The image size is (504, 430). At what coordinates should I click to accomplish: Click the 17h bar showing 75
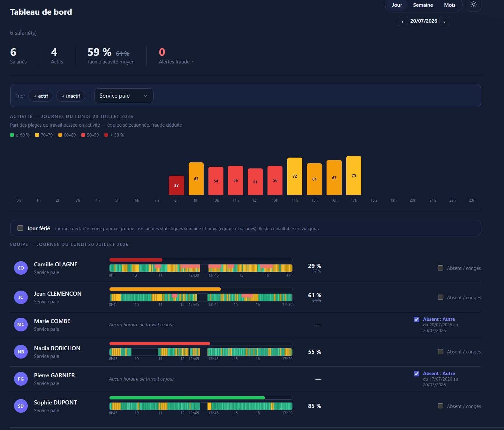354,175
